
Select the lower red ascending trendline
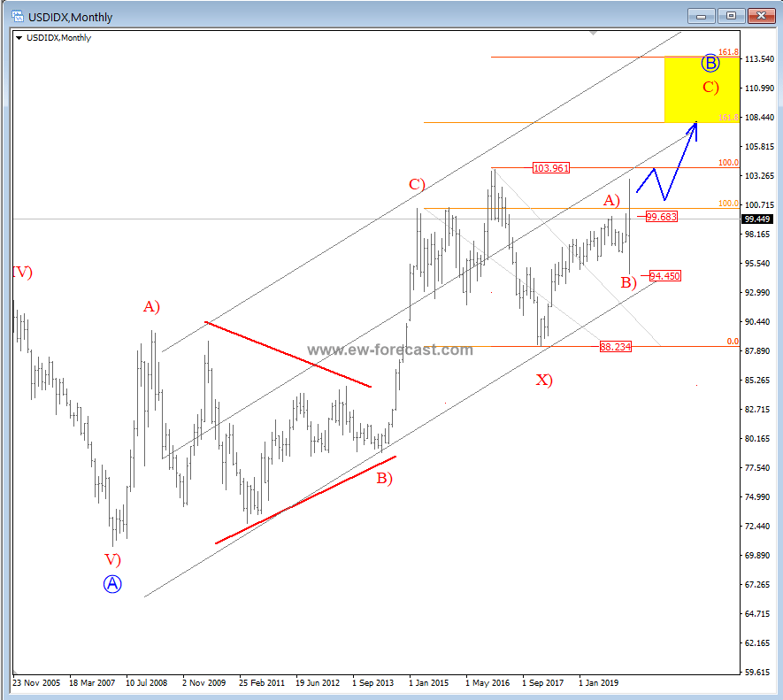(305, 499)
